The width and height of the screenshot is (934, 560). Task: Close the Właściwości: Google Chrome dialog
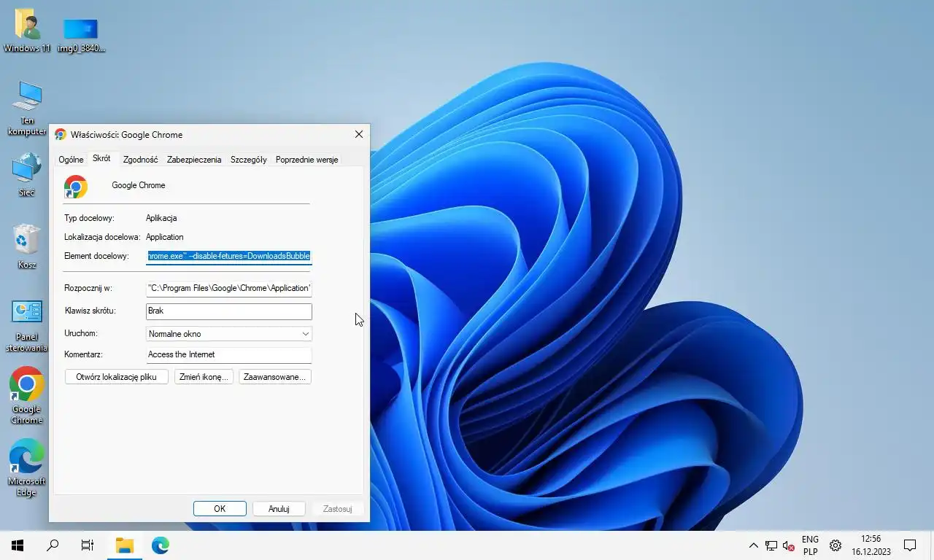point(358,135)
